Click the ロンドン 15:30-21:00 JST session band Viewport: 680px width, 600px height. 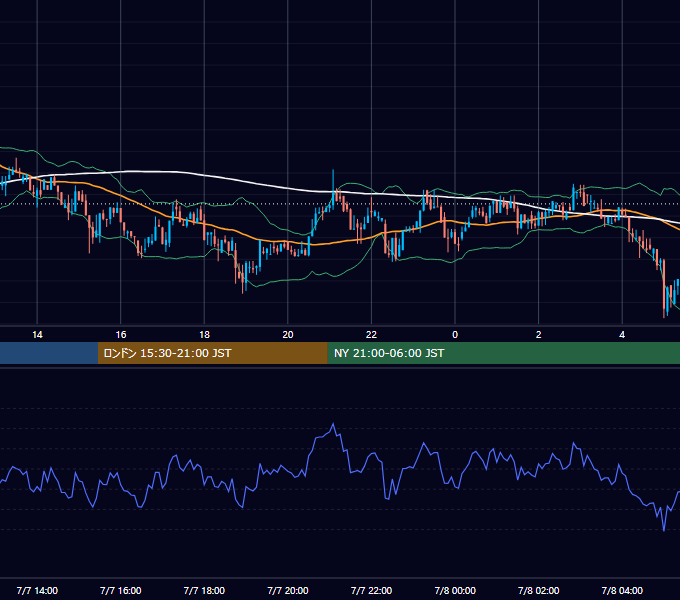coord(212,353)
